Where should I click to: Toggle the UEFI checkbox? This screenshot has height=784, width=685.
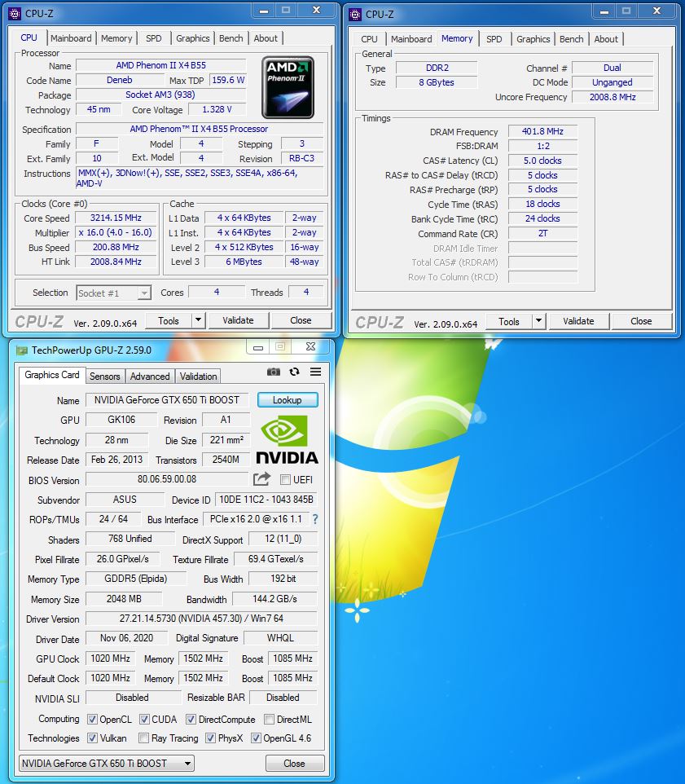285,479
